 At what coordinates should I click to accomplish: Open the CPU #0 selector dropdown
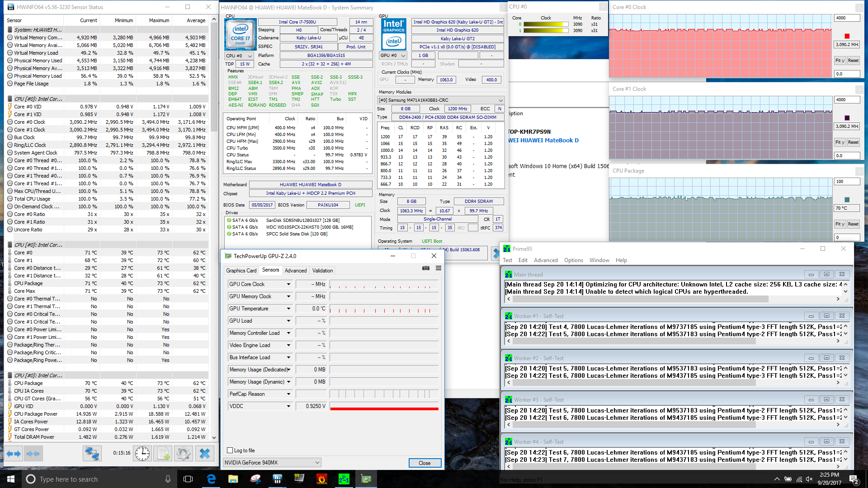point(239,56)
